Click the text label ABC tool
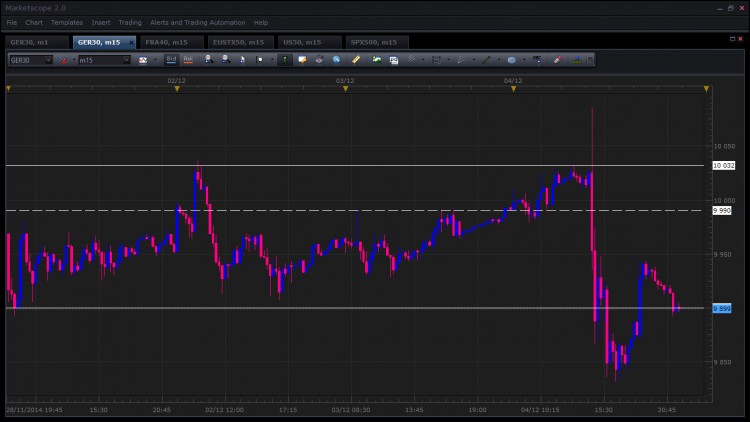 [x=537, y=59]
